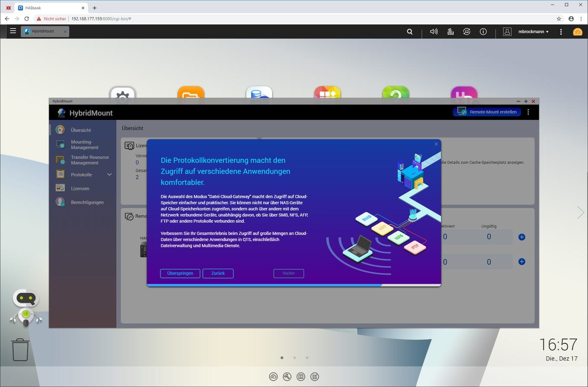Click Nicht sicher security warning
The height and width of the screenshot is (387, 588).
coord(51,19)
